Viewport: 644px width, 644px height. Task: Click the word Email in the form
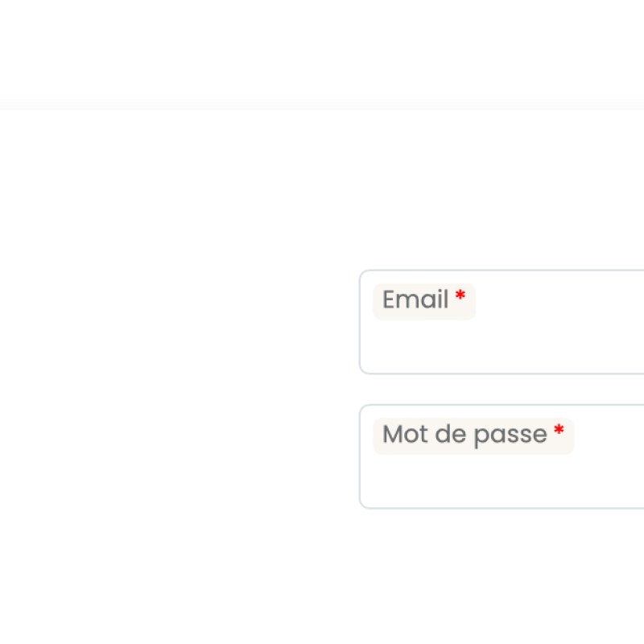tap(415, 300)
